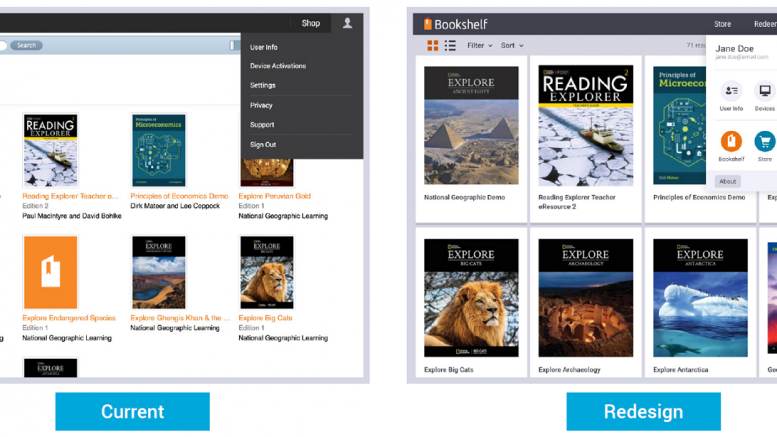
Task: Open Explore Big Cats cover in Current view
Action: point(267,273)
